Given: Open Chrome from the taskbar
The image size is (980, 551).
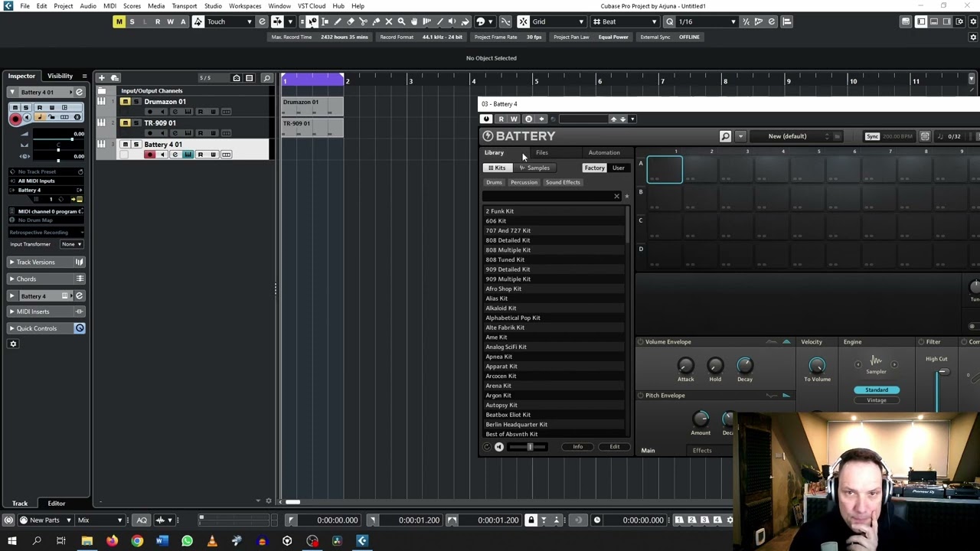Looking at the screenshot, I should point(137,541).
